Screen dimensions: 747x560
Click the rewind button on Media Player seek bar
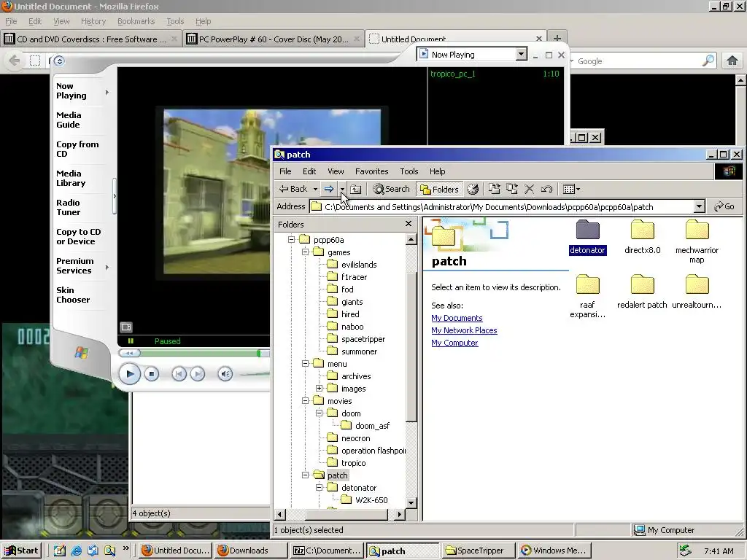(130, 353)
